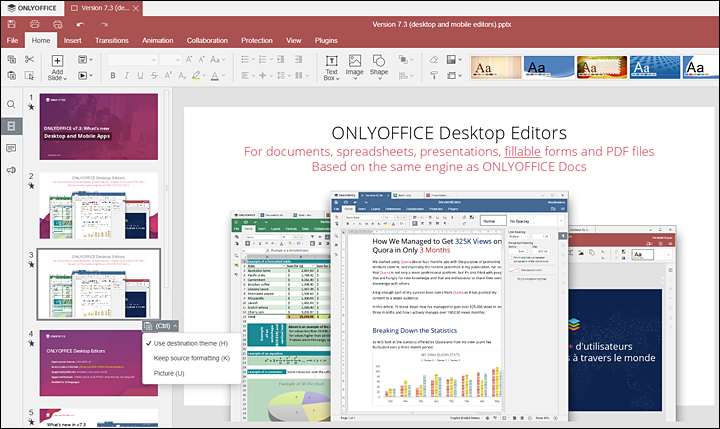Click the Increase indent icon
Image resolution: width=720 pixels, height=429 pixels.
(x=298, y=59)
